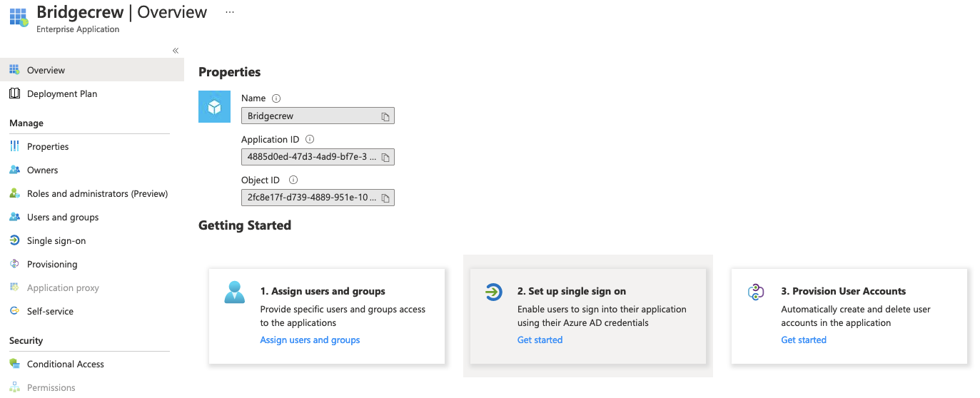The height and width of the screenshot is (398, 980).
Task: Click the Application ID field
Action: (x=318, y=156)
